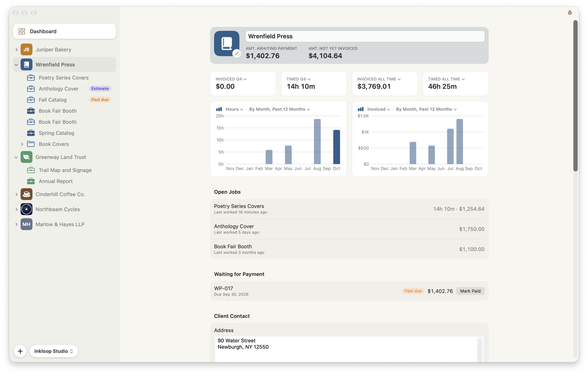Click the Dashboard grid icon
This screenshot has width=588, height=374.
22,31
